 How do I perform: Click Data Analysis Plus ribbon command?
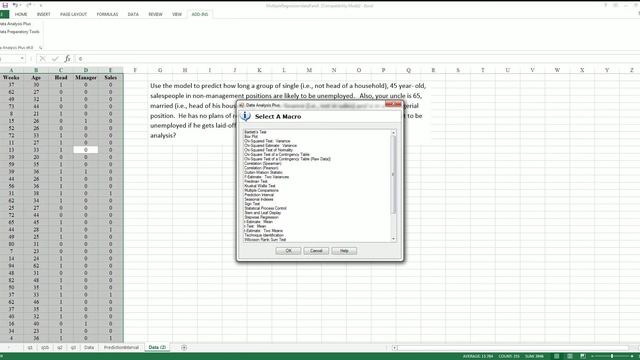[x=15, y=24]
